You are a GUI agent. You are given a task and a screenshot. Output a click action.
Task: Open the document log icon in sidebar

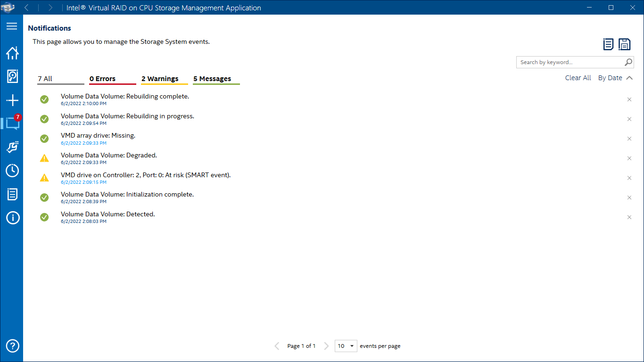tap(12, 194)
